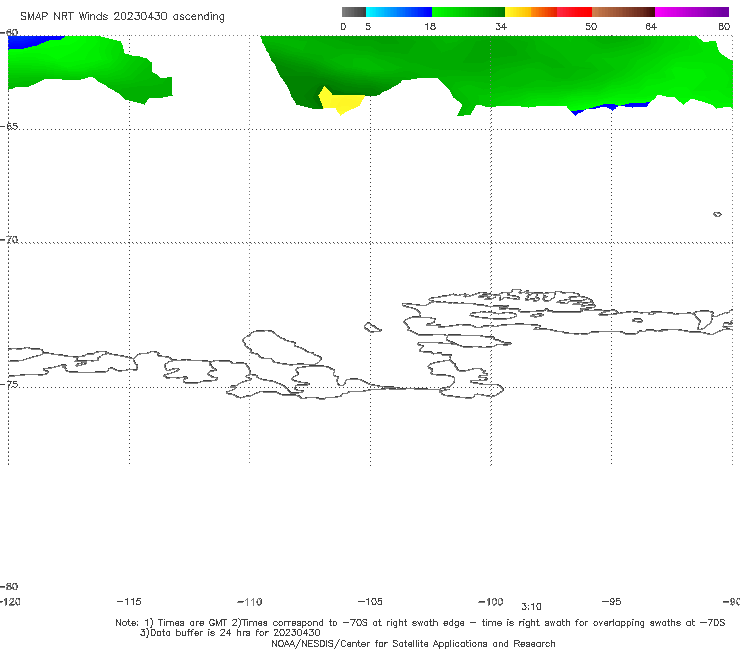Click the cyan-to-blue 5–18 color bar segment
Viewport: 740px width, 650px height.
(x=399, y=12)
